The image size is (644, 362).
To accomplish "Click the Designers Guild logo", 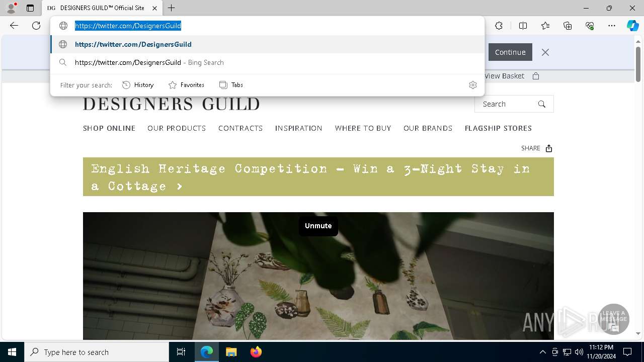I will pos(171,104).
